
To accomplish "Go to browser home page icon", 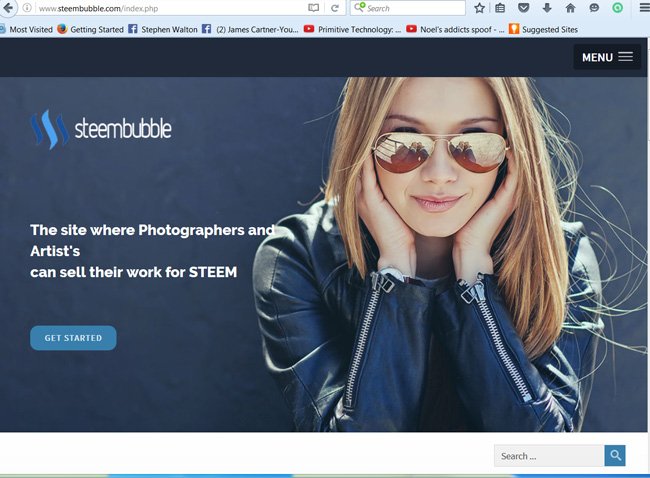I will 570,7.
